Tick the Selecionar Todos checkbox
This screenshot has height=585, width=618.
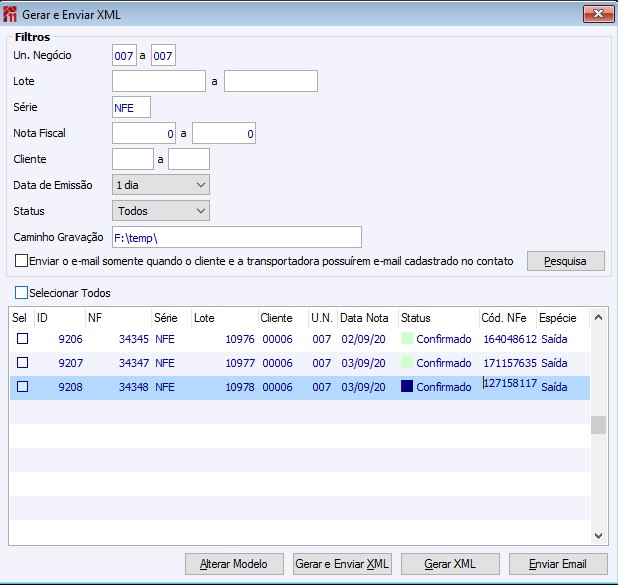22,293
